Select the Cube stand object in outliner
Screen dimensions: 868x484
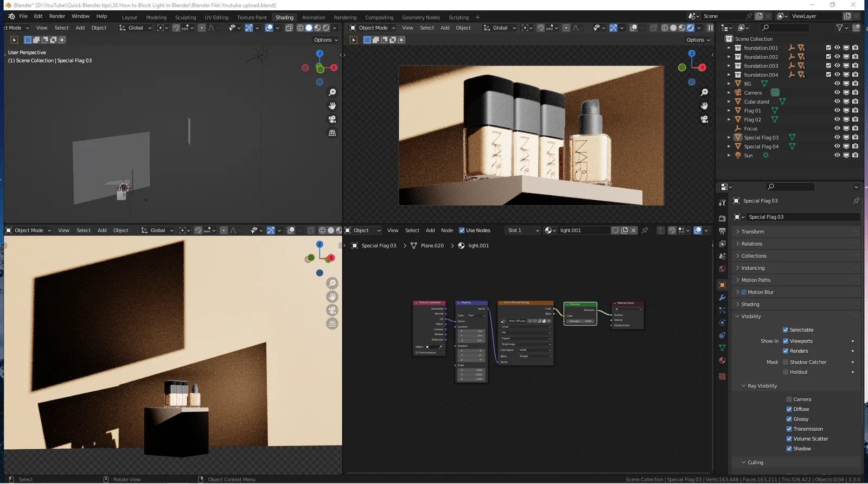point(756,102)
